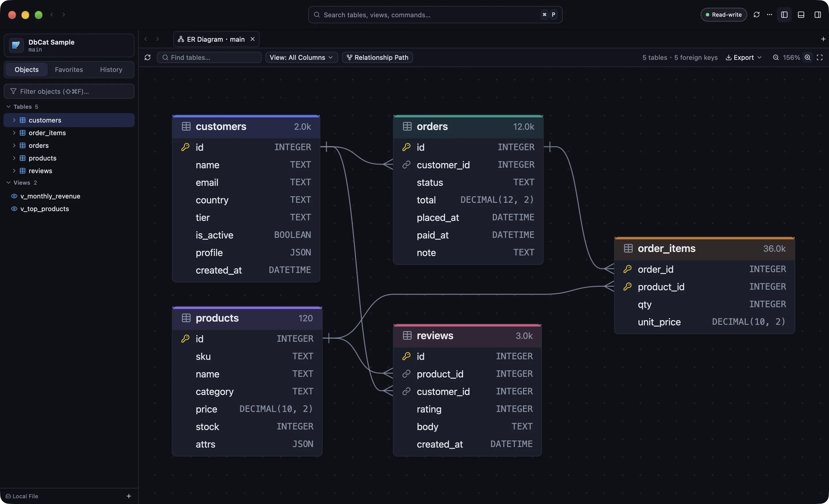Image resolution: width=829 pixels, height=504 pixels.
Task: Expand the order_items tree item
Action: (x=14, y=133)
